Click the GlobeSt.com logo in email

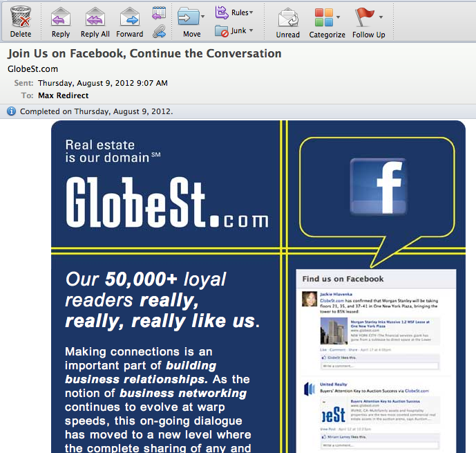[167, 202]
